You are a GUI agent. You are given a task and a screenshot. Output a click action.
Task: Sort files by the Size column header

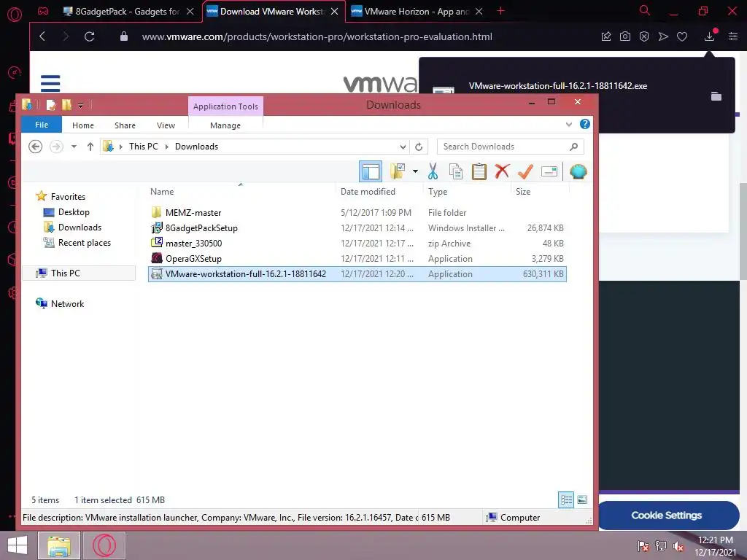point(522,192)
